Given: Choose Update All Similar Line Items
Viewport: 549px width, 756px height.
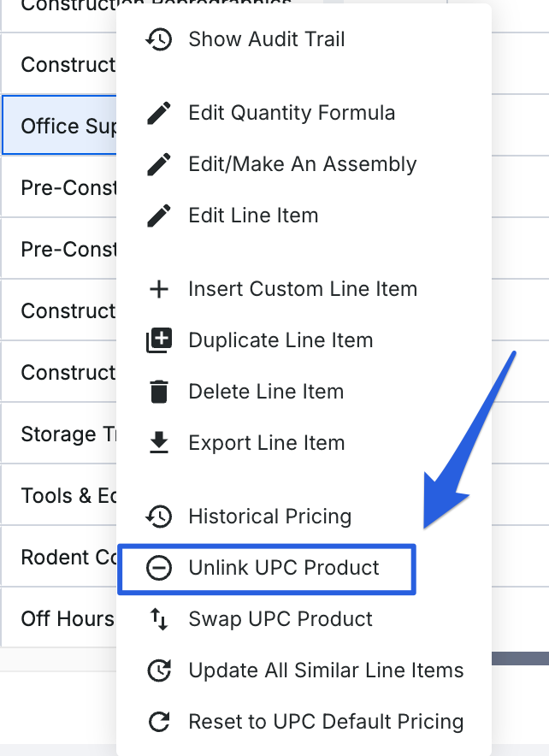Looking at the screenshot, I should pyautogui.click(x=326, y=670).
